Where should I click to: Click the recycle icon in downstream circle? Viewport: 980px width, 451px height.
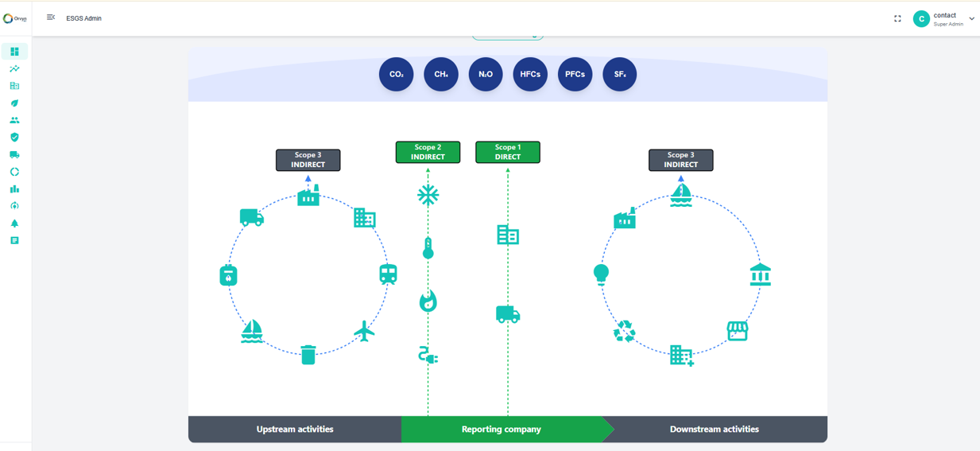pyautogui.click(x=625, y=331)
